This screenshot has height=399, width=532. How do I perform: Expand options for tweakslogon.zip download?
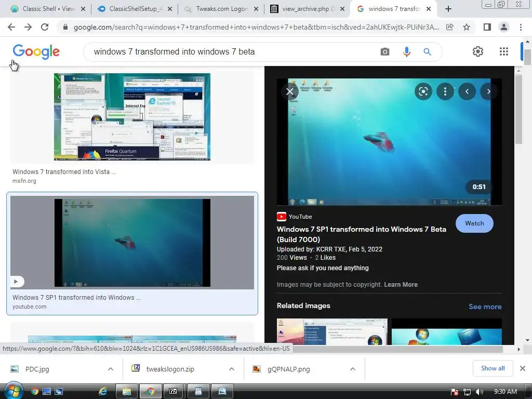(232, 369)
